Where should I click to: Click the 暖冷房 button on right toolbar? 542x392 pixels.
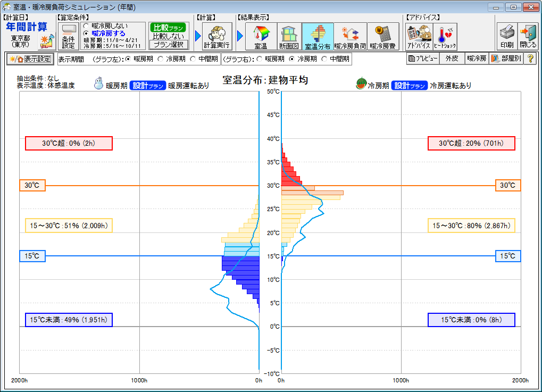(x=477, y=59)
